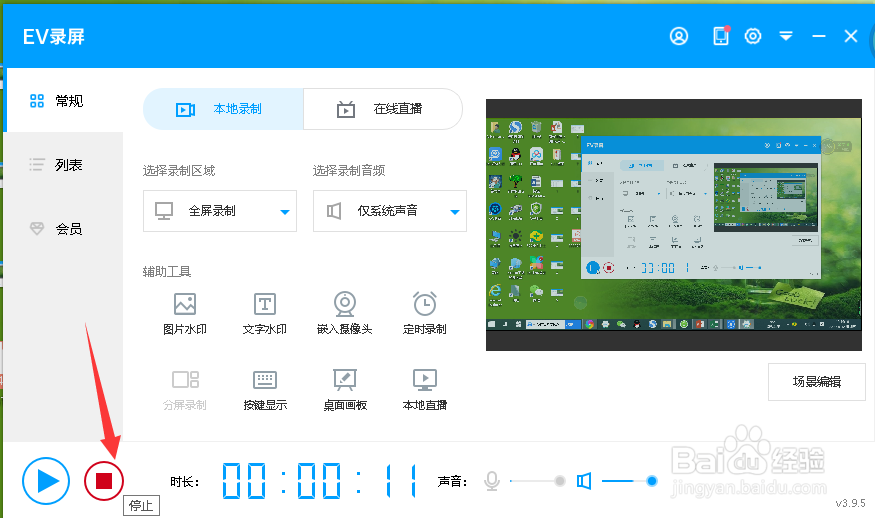Expand the 仅系统声音 audio dropdown
The image size is (875, 518).
pos(390,211)
